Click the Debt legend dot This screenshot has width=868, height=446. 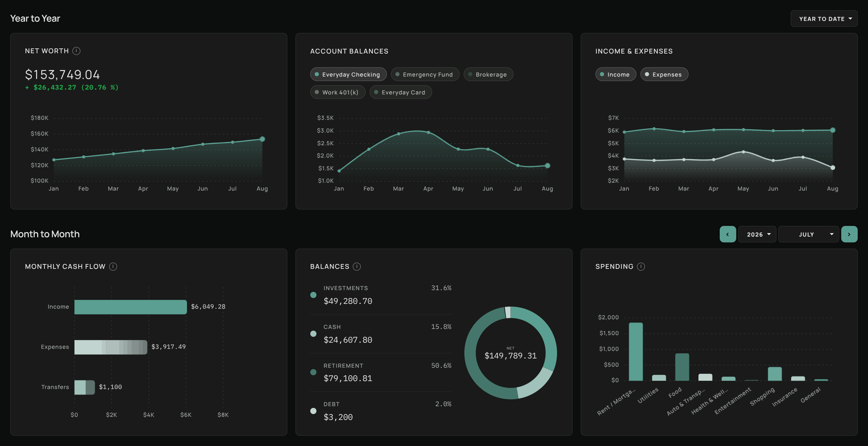click(x=313, y=411)
